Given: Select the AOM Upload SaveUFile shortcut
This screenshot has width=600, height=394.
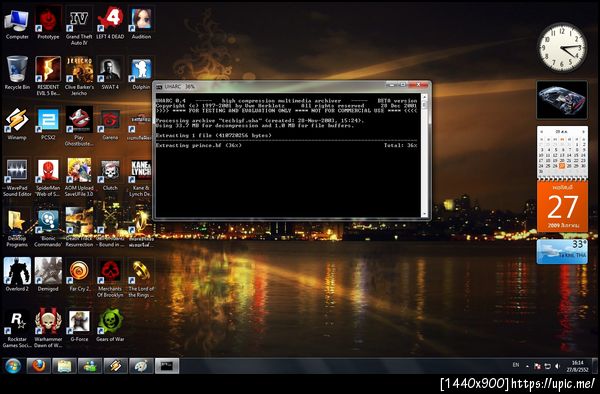Looking at the screenshot, I should tap(79, 177).
